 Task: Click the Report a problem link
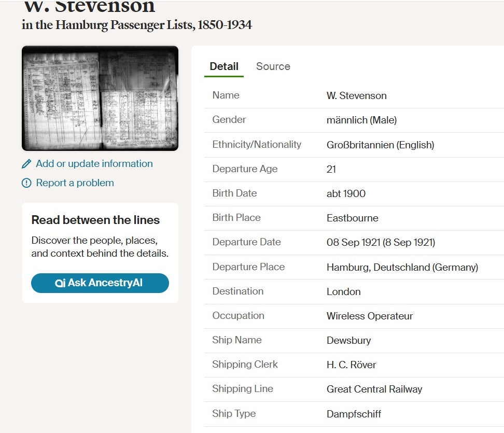click(x=74, y=183)
